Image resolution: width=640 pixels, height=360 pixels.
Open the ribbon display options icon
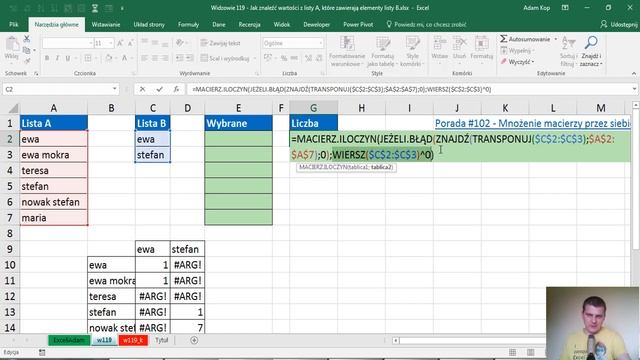565,8
